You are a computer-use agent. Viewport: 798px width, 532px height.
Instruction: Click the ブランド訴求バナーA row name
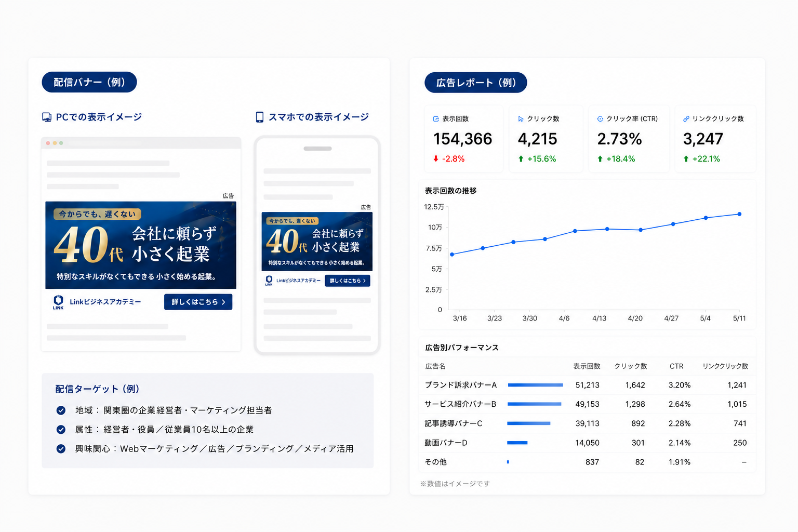[461, 385]
